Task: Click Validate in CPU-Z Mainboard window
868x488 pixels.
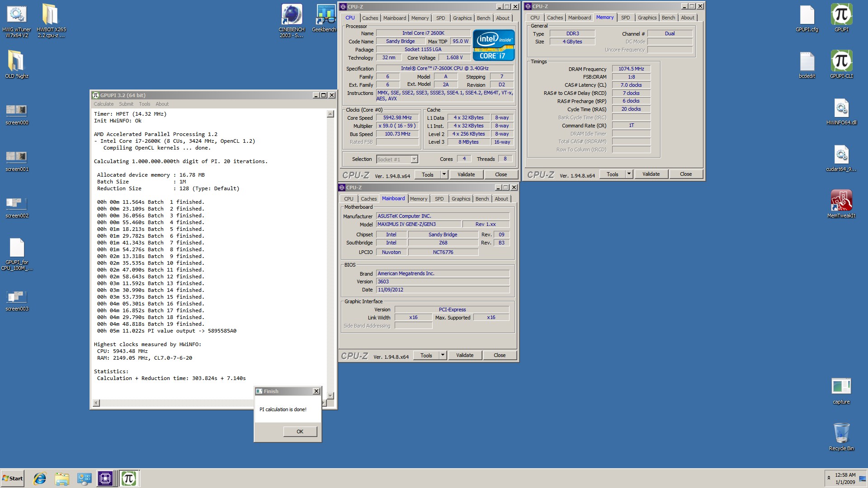Action: (465, 355)
